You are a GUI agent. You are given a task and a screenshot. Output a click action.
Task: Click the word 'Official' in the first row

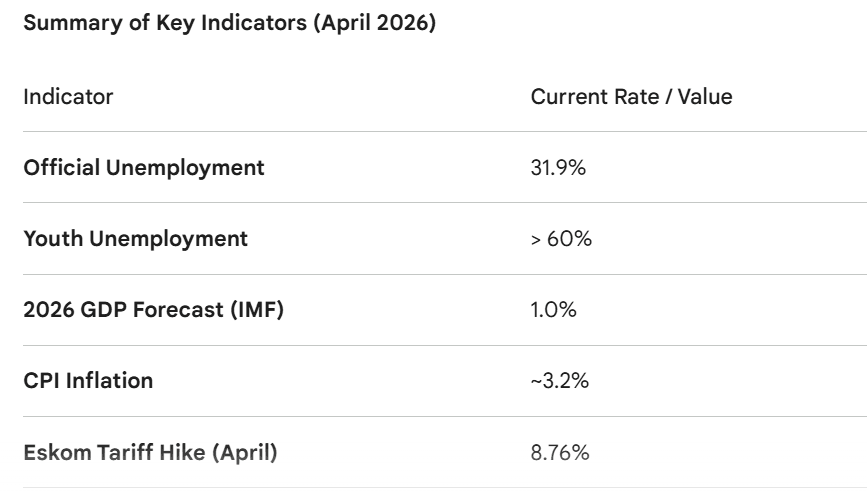coord(62,168)
